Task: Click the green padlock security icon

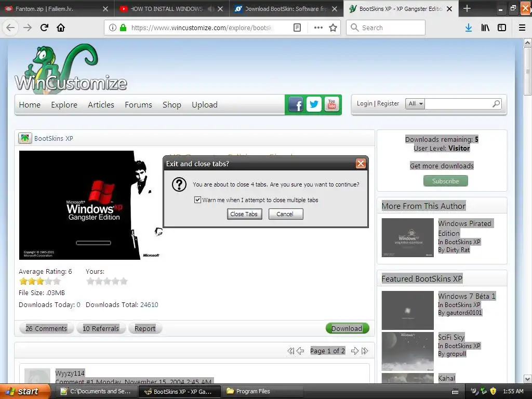Action: point(123,28)
